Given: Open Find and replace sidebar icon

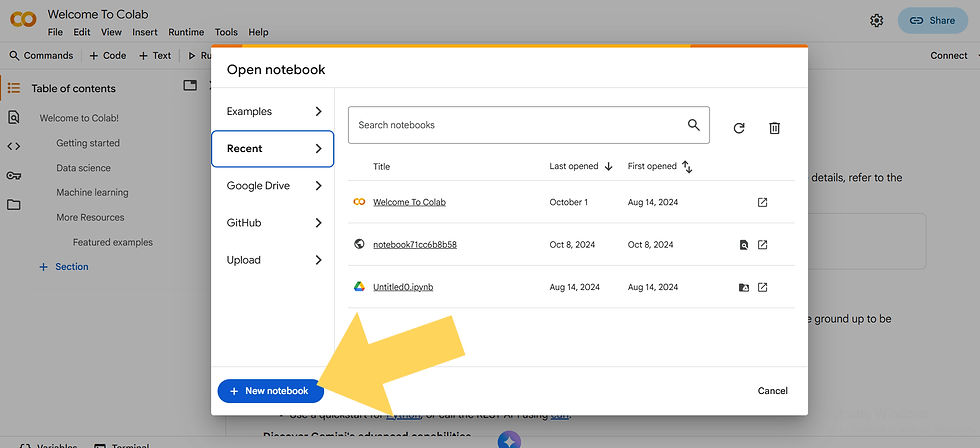Looking at the screenshot, I should [x=14, y=117].
